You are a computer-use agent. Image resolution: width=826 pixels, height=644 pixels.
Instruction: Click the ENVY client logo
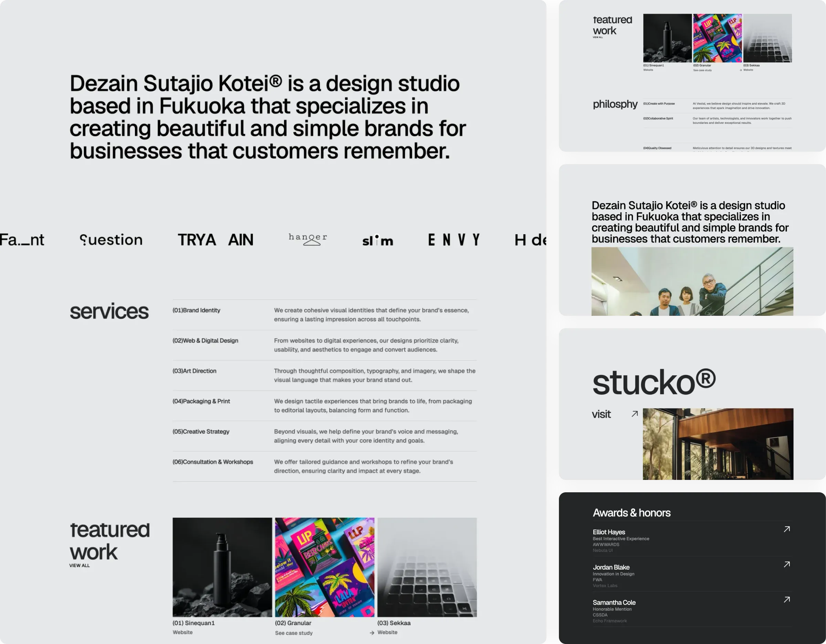point(454,240)
